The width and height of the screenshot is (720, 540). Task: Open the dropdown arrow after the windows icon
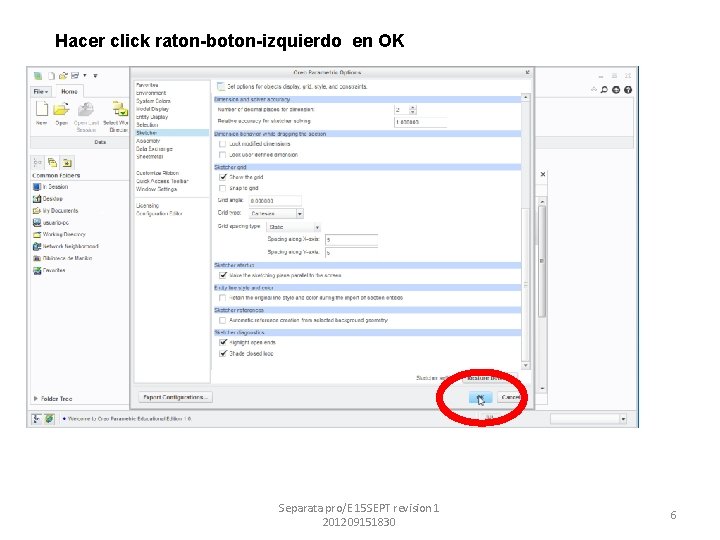pyautogui.click(x=85, y=76)
